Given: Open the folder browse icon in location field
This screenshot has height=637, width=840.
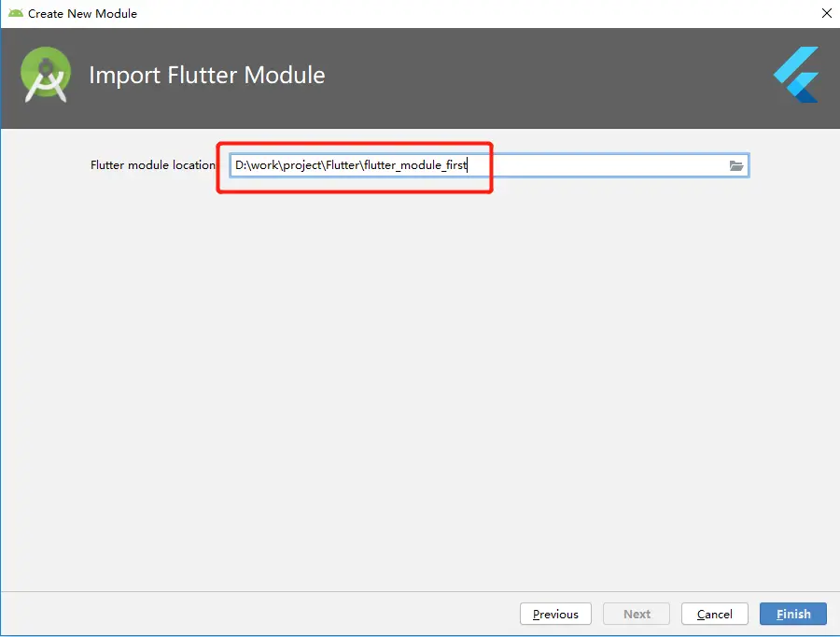Looking at the screenshot, I should tap(736, 165).
